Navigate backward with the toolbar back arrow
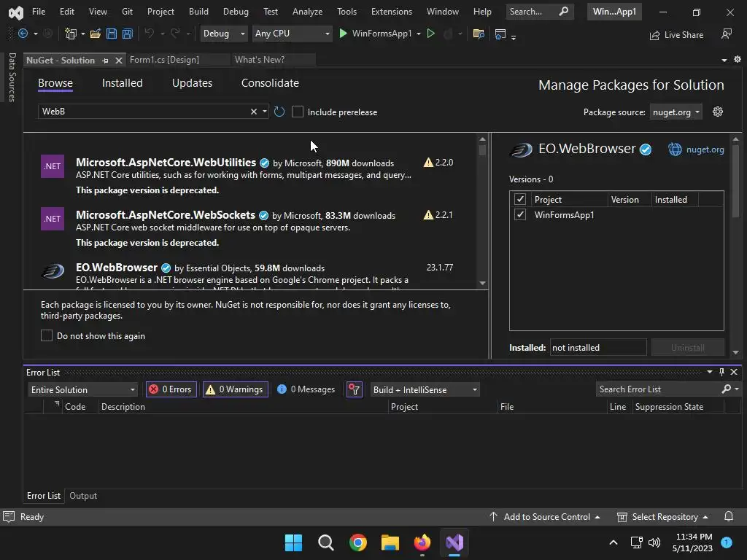Viewport: 747px width, 560px height. click(x=23, y=34)
